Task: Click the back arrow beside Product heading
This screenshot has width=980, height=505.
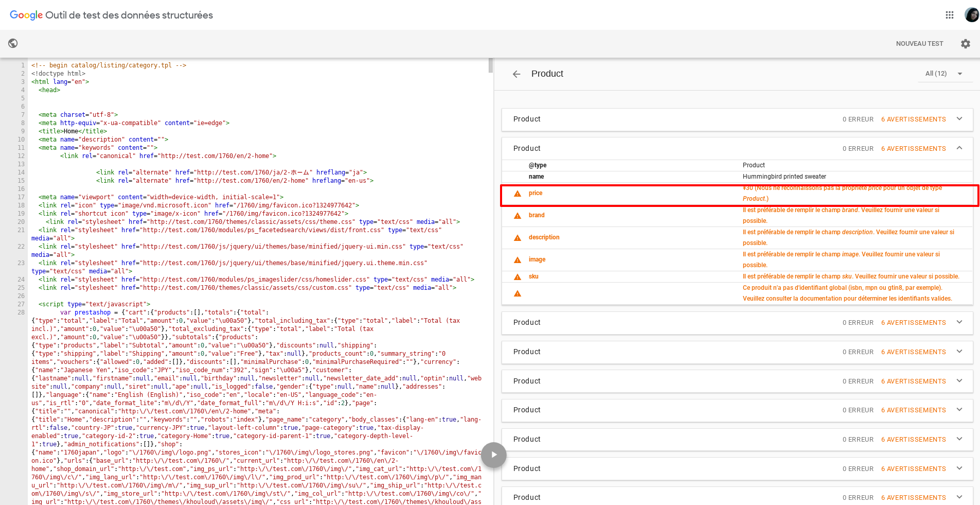Action: click(516, 74)
